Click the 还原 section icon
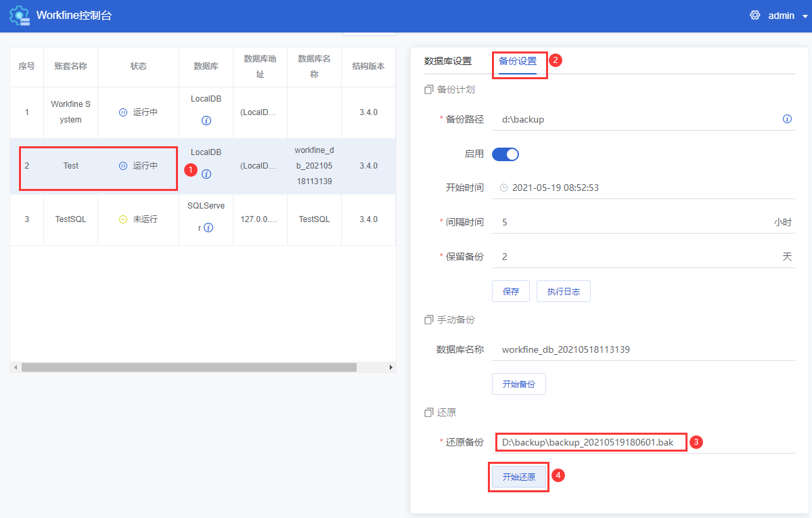The height and width of the screenshot is (518, 812). point(428,412)
